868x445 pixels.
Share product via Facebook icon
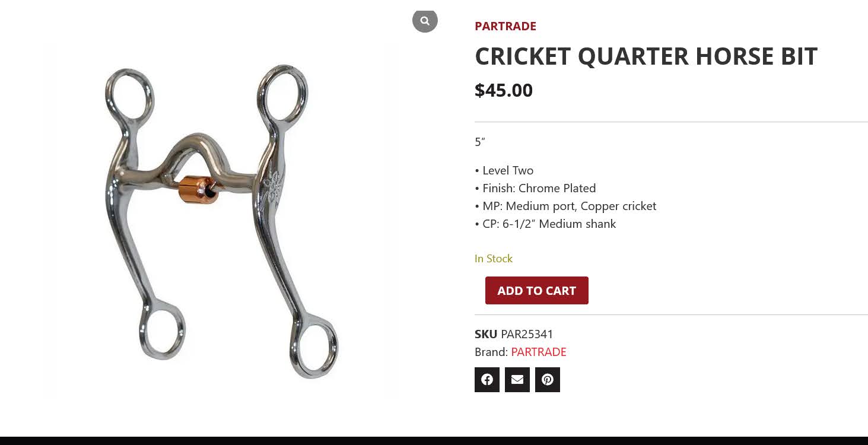pos(487,380)
